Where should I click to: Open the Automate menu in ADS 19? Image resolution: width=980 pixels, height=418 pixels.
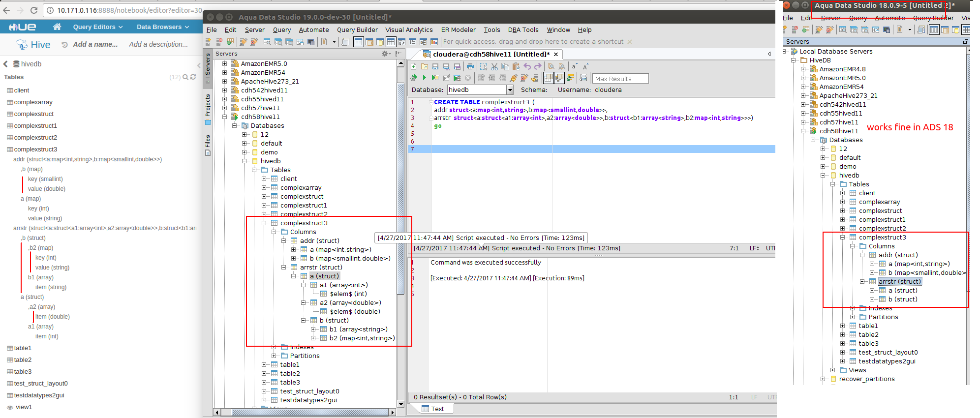314,30
